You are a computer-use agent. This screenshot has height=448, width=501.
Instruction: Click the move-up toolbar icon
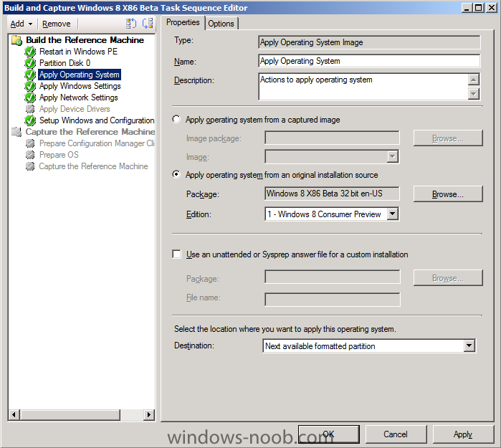click(130, 24)
